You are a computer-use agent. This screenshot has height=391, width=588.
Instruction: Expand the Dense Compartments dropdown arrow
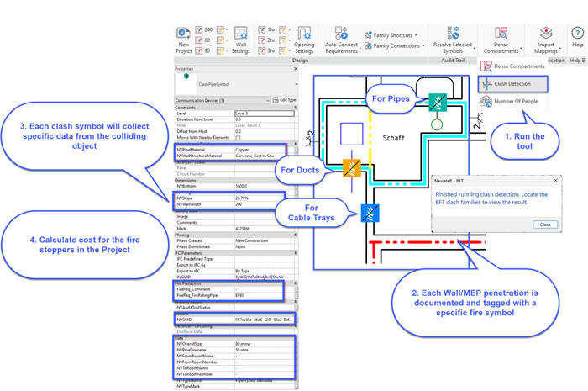tap(521, 49)
